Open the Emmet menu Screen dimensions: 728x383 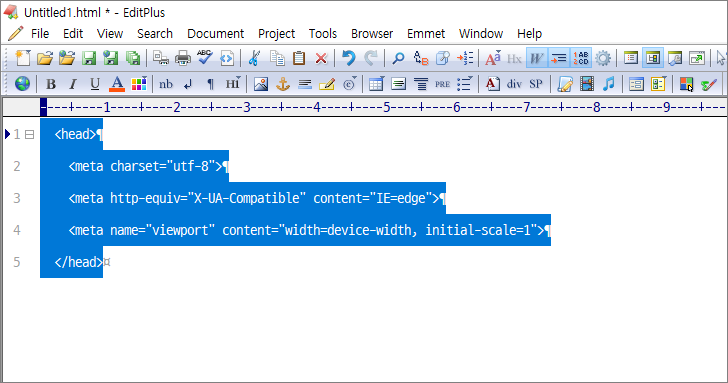coord(426,34)
